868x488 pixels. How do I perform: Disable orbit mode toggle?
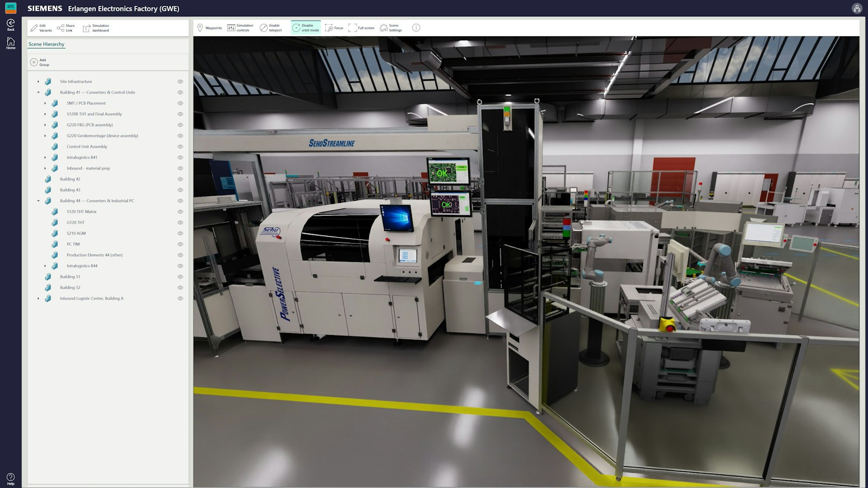[x=306, y=28]
